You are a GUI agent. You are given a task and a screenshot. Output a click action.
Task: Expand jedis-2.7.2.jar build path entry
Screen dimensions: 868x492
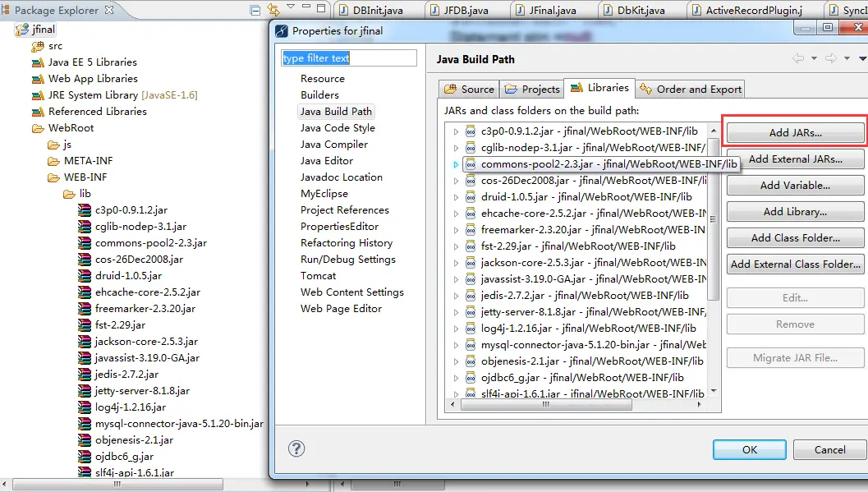point(456,296)
